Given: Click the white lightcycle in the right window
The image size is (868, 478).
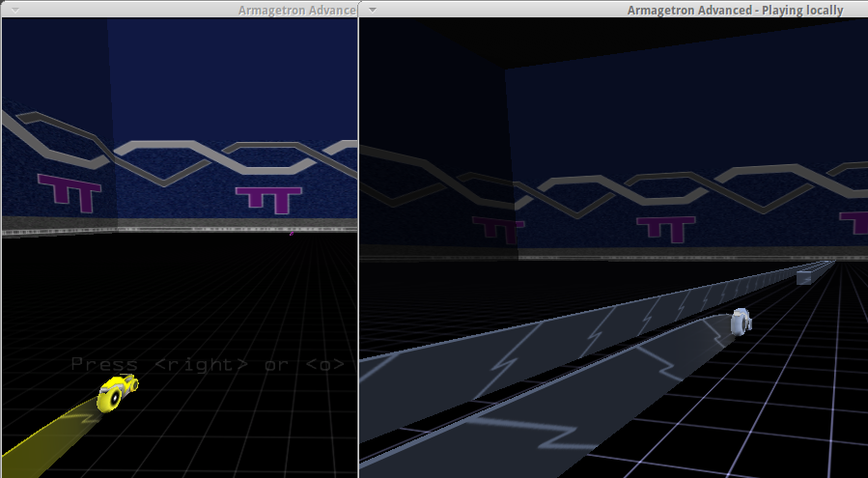Looking at the screenshot, I should (x=741, y=323).
